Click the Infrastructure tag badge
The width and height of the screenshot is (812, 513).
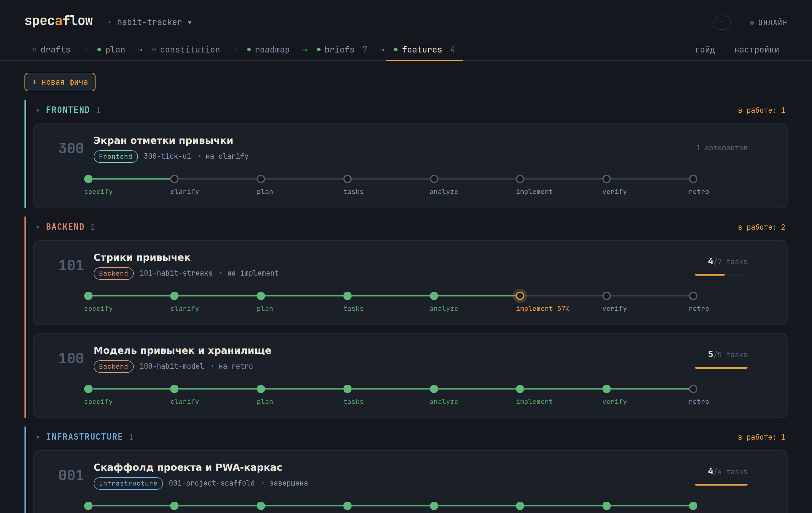[x=128, y=483]
